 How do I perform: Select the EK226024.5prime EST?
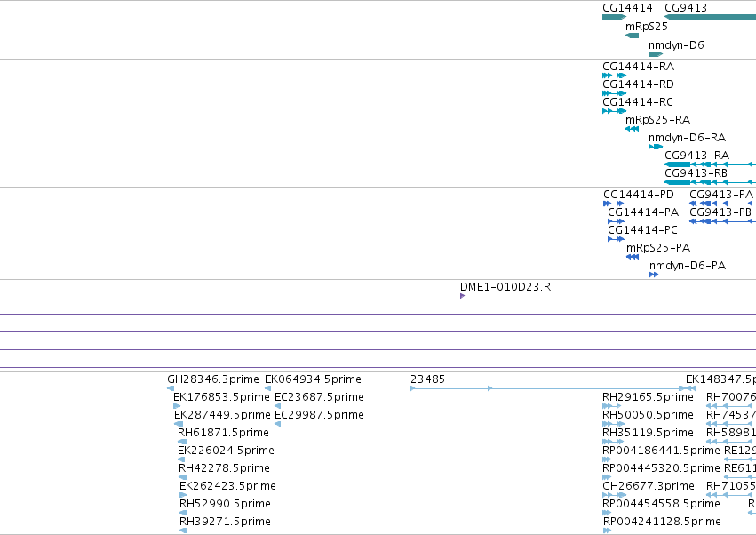click(181, 460)
